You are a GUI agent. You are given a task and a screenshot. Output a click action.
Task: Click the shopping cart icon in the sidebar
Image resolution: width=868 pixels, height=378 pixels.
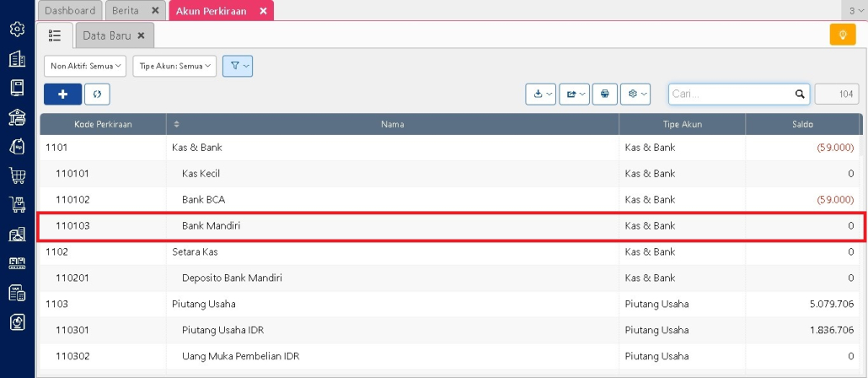[17, 175]
